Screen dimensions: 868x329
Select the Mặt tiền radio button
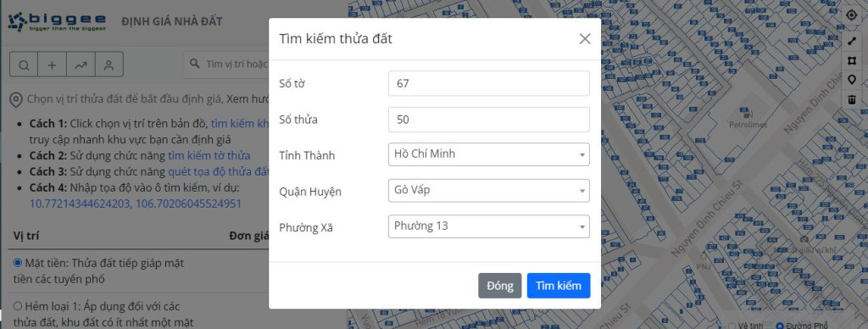click(x=18, y=263)
